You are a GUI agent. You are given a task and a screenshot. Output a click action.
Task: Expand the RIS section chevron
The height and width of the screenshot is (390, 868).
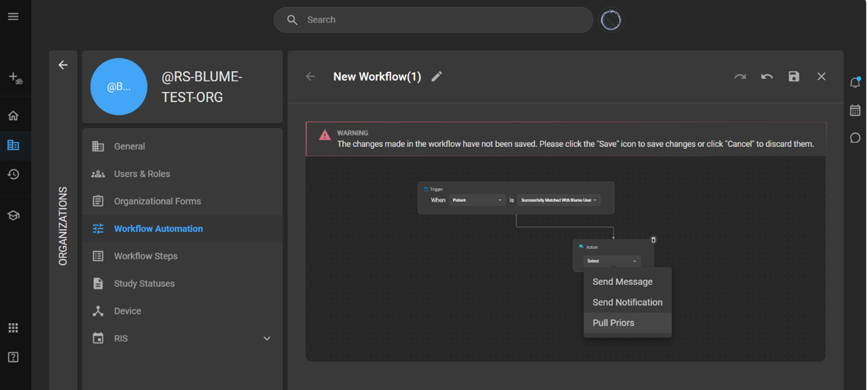pos(267,338)
